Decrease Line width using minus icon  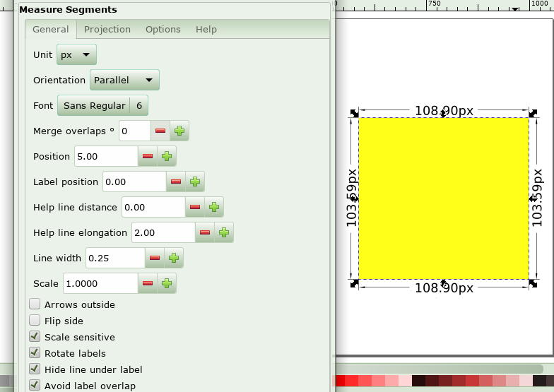coord(155,258)
